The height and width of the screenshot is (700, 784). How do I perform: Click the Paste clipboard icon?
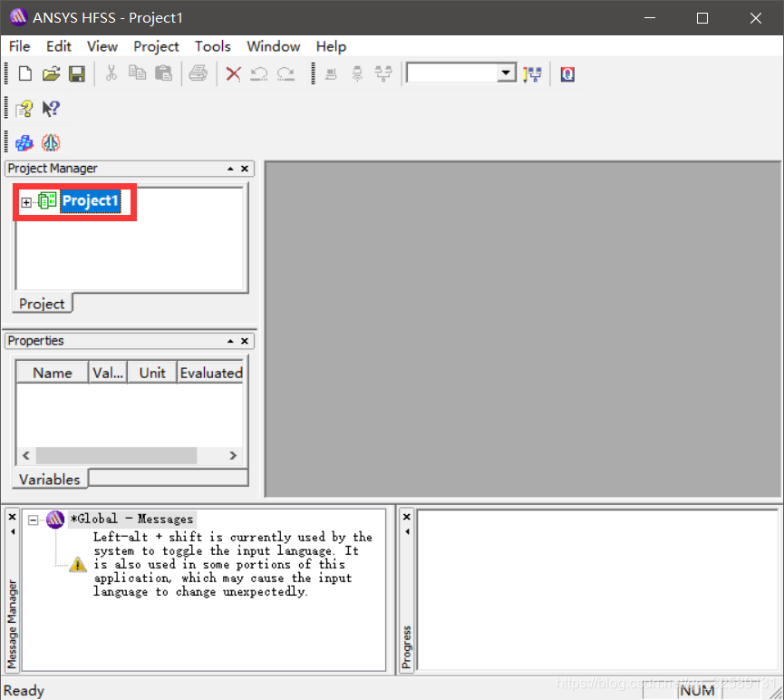point(163,73)
